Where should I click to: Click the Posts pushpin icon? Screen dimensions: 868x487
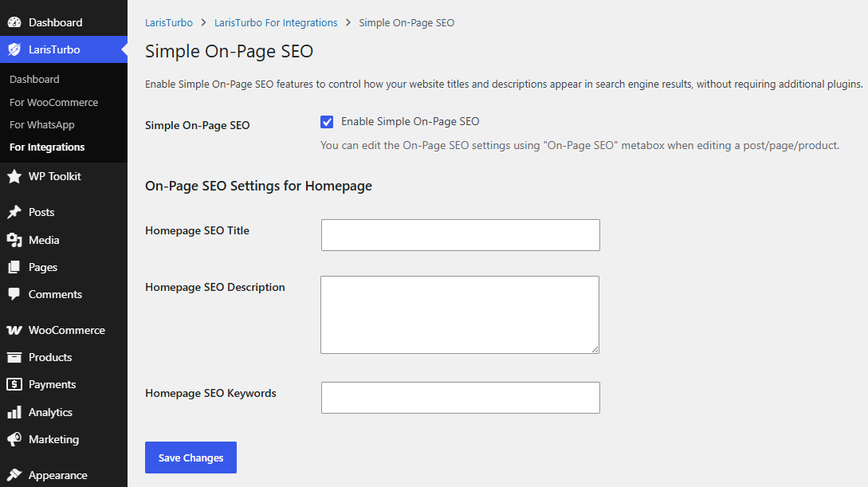pyautogui.click(x=14, y=212)
